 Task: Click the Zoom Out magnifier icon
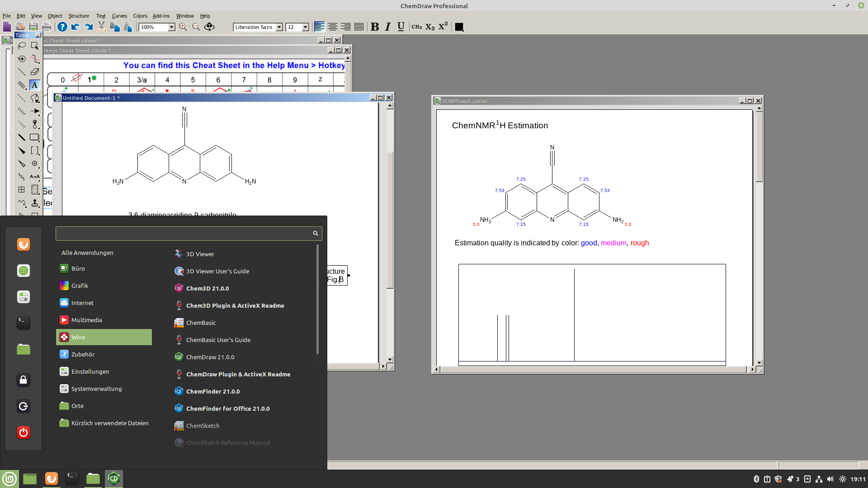pyautogui.click(x=196, y=27)
